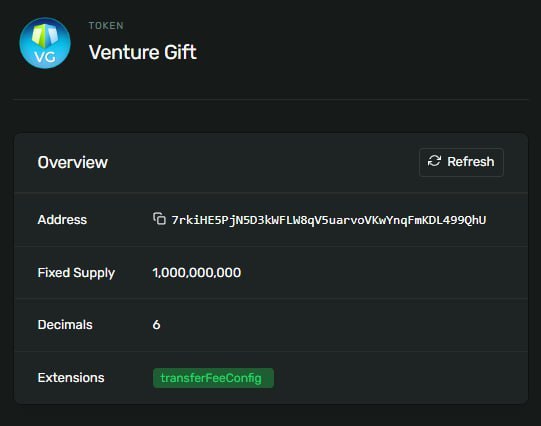The image size is (541, 426).
Task: Click the TOKEN label above the title
Action: point(106,26)
